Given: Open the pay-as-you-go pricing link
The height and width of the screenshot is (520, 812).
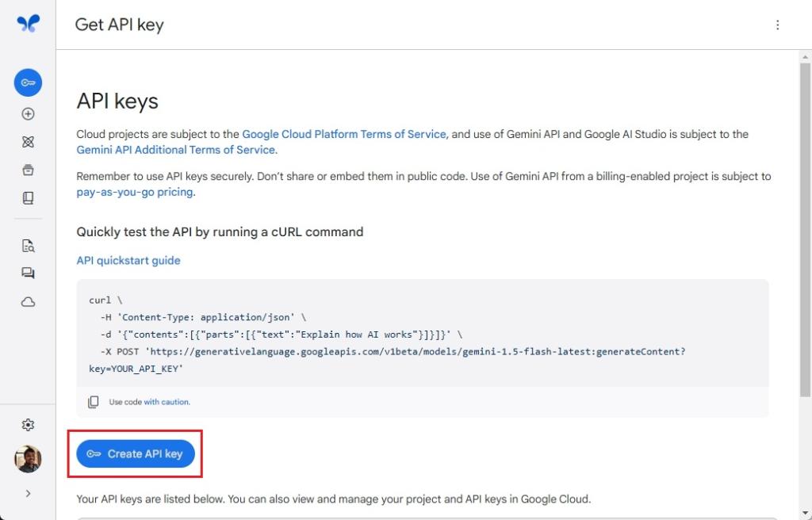Looking at the screenshot, I should pos(135,192).
